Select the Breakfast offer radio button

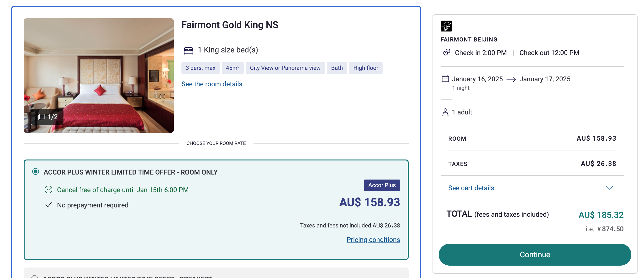click(35, 277)
